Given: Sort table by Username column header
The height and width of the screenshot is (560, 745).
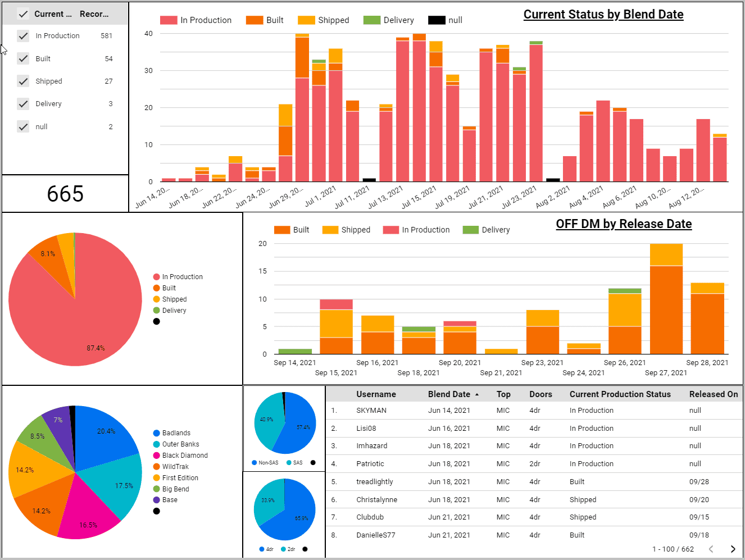Looking at the screenshot, I should 376,394.
